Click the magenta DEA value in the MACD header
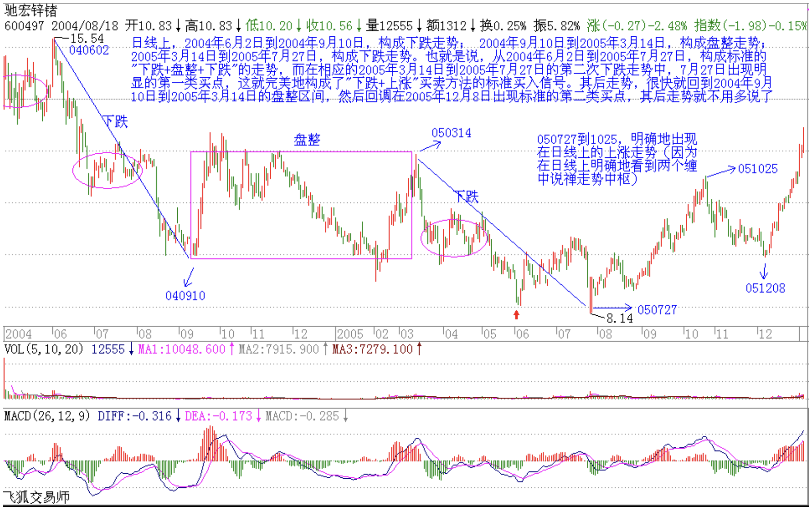 [x=218, y=417]
